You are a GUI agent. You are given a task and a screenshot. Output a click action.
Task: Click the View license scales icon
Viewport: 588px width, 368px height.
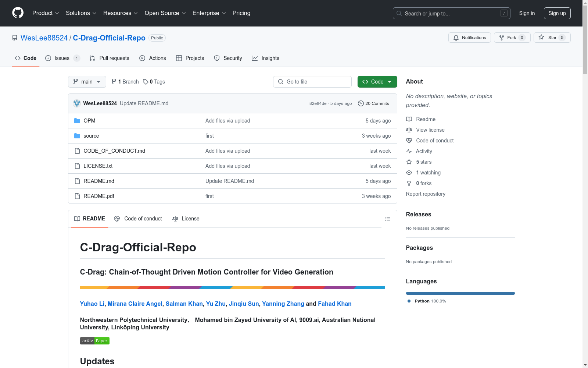(409, 130)
